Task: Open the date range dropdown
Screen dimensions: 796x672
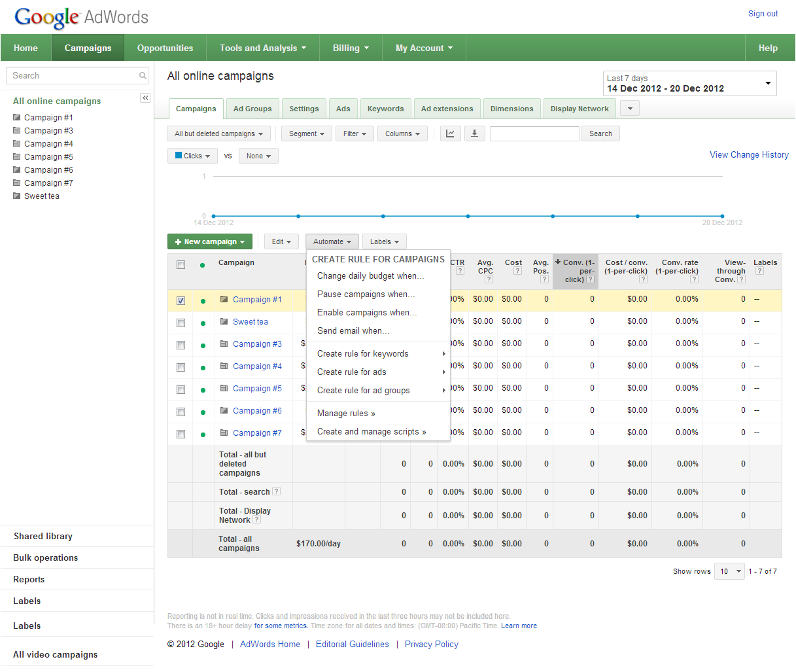Action: tap(689, 84)
